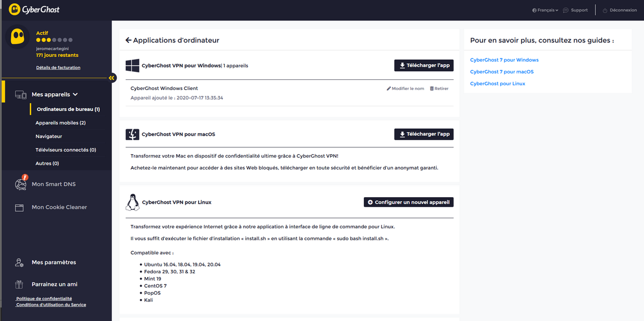The height and width of the screenshot is (321, 644).
Task: Collapse the sidebar with double-chevron button
Action: point(112,78)
